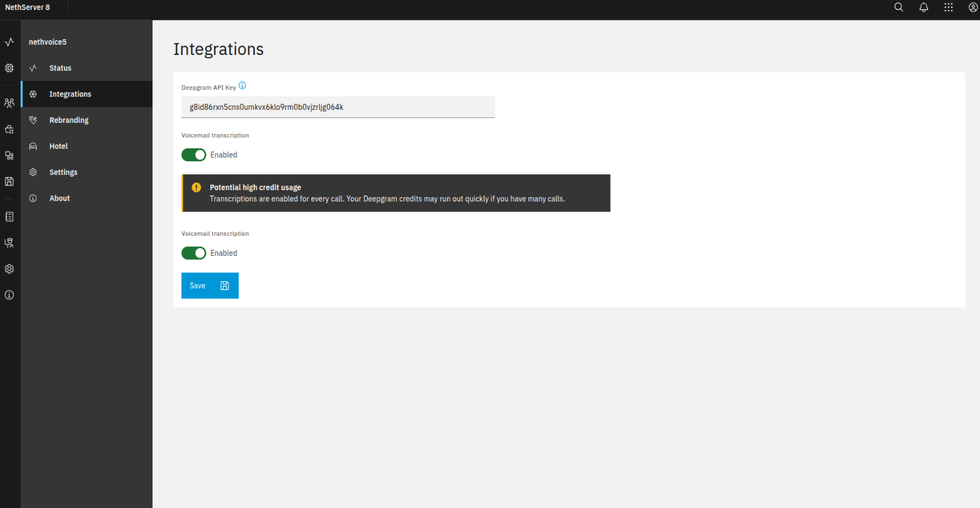The image size is (980, 508).
Task: Open the people icon for domains and users
Action: point(9,103)
